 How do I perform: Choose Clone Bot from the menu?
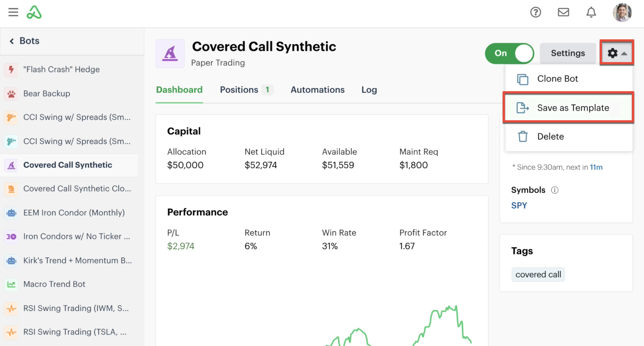(x=569, y=79)
